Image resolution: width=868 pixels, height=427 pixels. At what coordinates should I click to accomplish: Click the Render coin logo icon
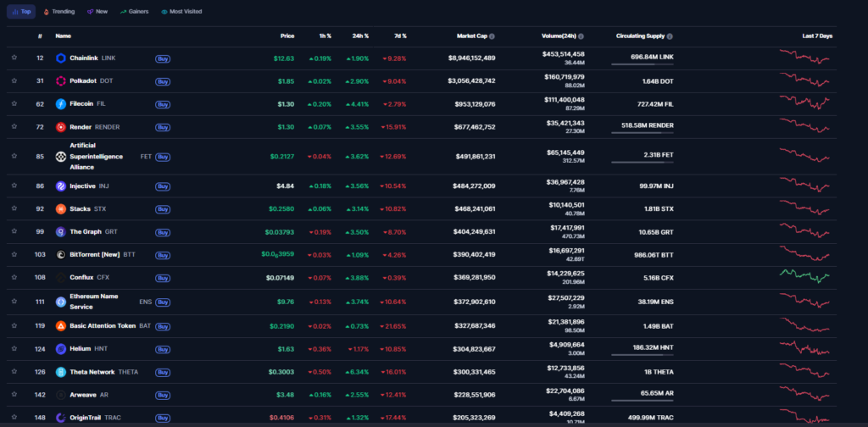point(61,127)
